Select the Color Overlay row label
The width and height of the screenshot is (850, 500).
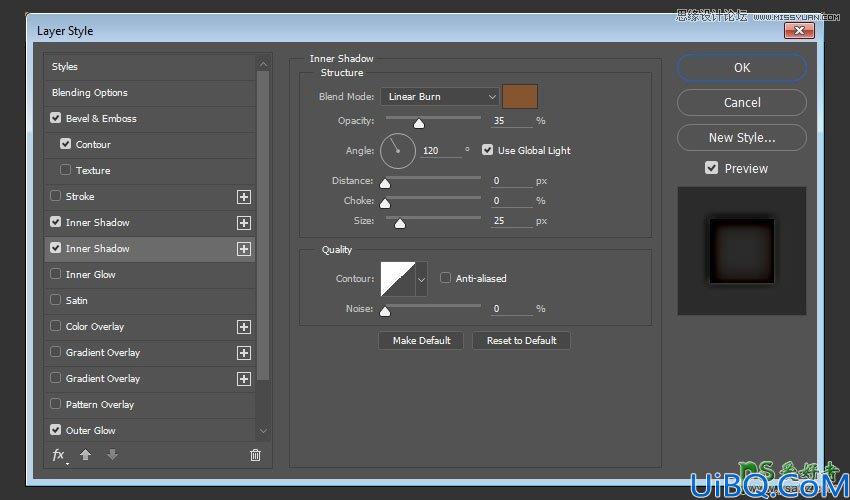tap(95, 326)
